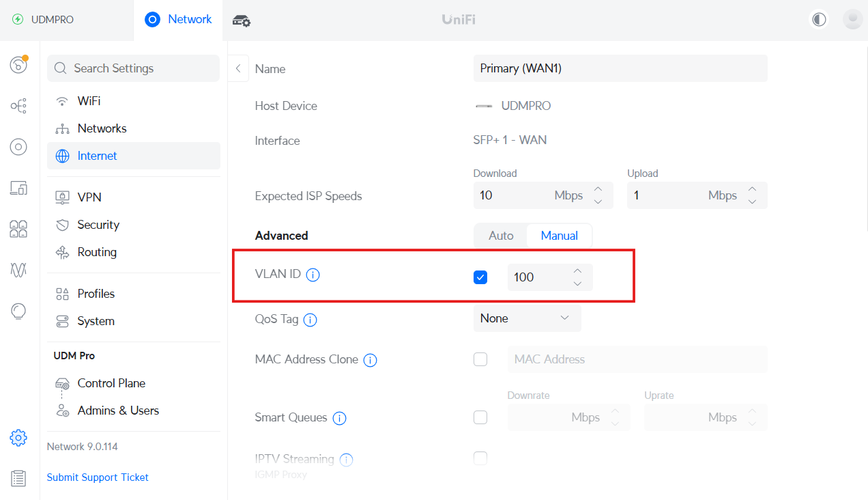The height and width of the screenshot is (500, 868).
Task: Uncheck the VLAN ID checkbox
Action: point(480,277)
